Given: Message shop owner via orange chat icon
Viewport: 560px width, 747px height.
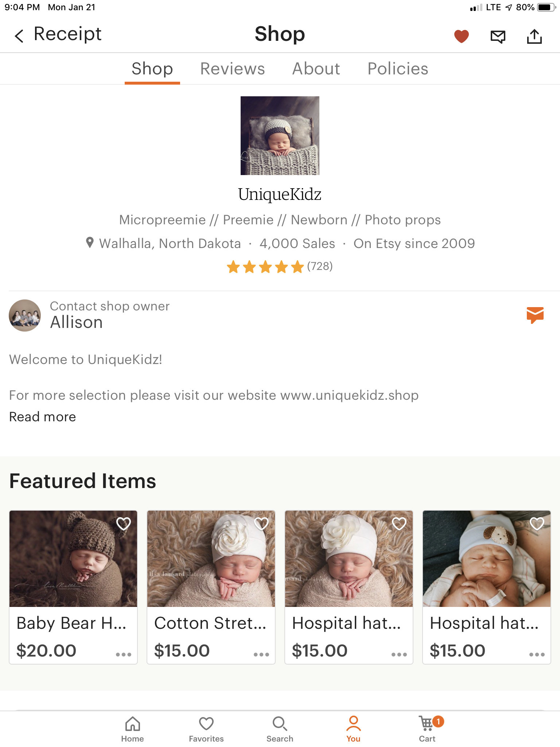Looking at the screenshot, I should [535, 315].
